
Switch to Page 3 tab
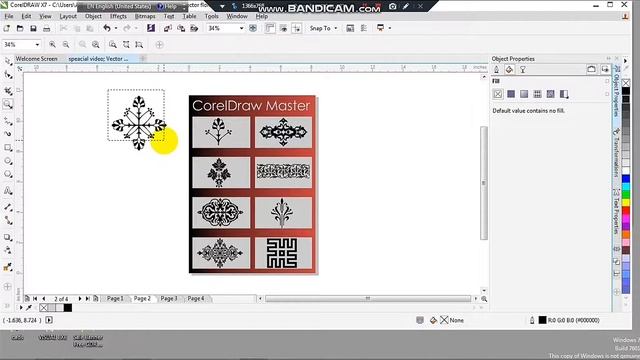(169, 299)
